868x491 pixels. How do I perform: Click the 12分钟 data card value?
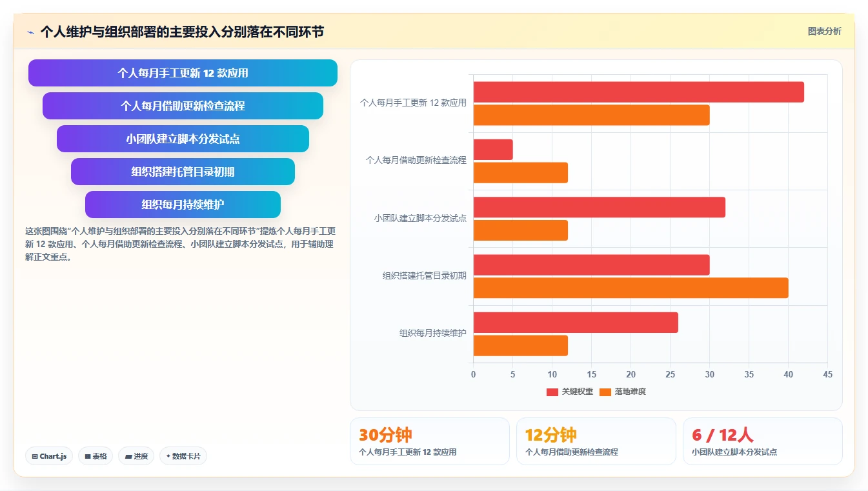click(551, 435)
